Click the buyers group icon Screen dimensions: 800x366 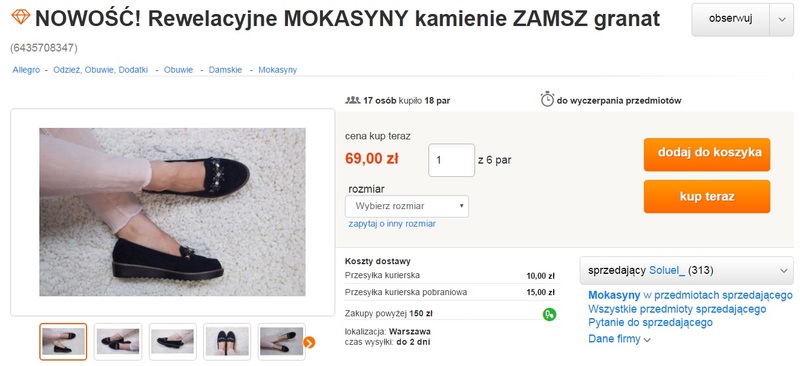click(353, 100)
